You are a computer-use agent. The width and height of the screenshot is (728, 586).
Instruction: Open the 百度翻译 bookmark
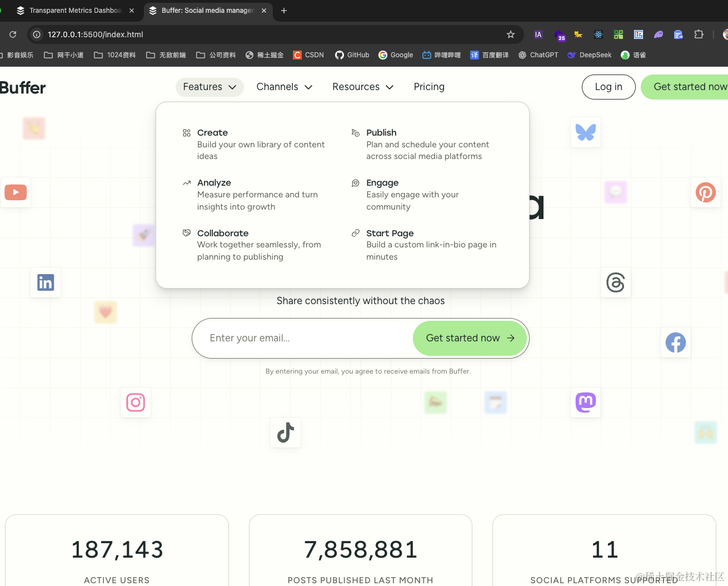490,55
